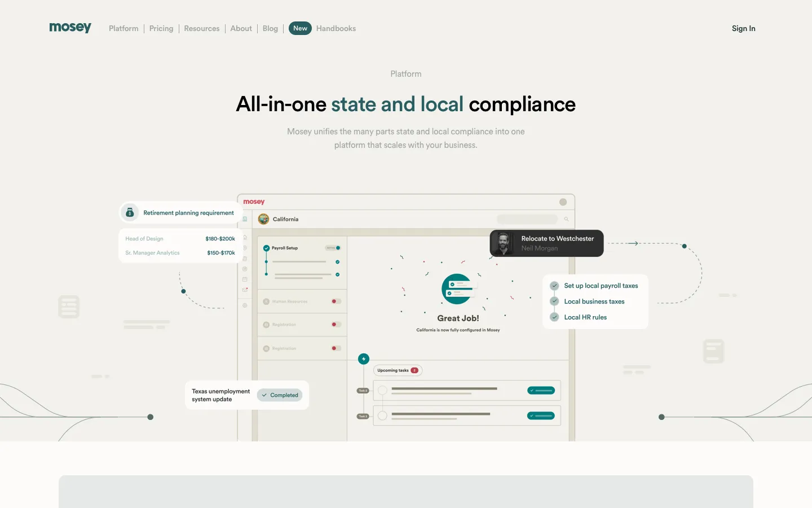Click the Set up local payroll taxes text
The image size is (812, 508).
[601, 286]
